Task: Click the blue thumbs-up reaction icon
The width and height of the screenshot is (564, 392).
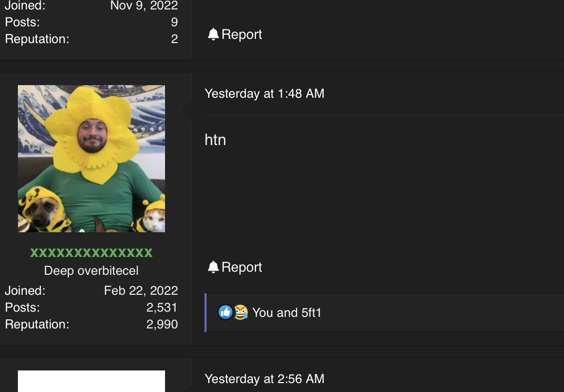Action: (x=225, y=313)
